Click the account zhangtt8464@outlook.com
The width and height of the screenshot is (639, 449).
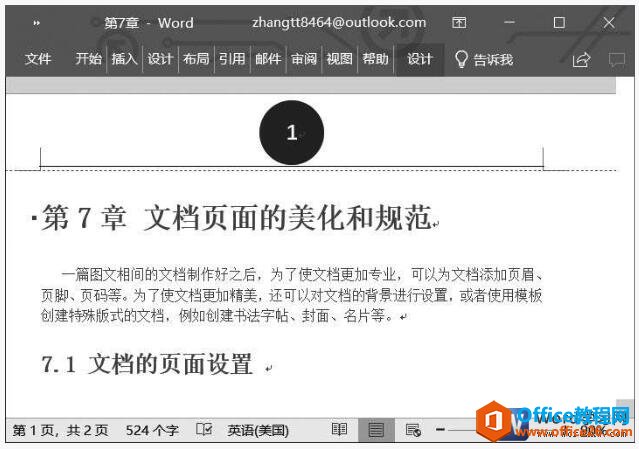click(339, 22)
